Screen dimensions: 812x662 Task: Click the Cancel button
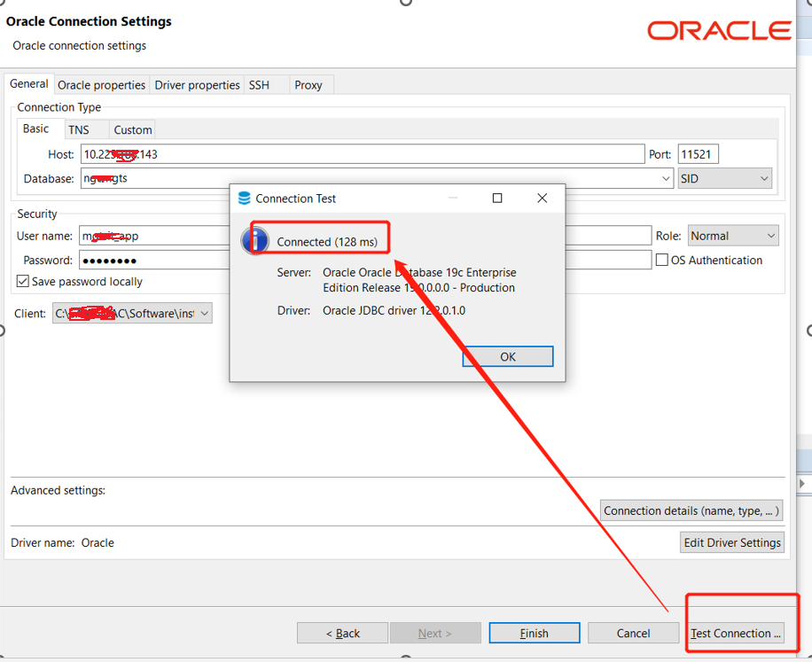tap(633, 633)
